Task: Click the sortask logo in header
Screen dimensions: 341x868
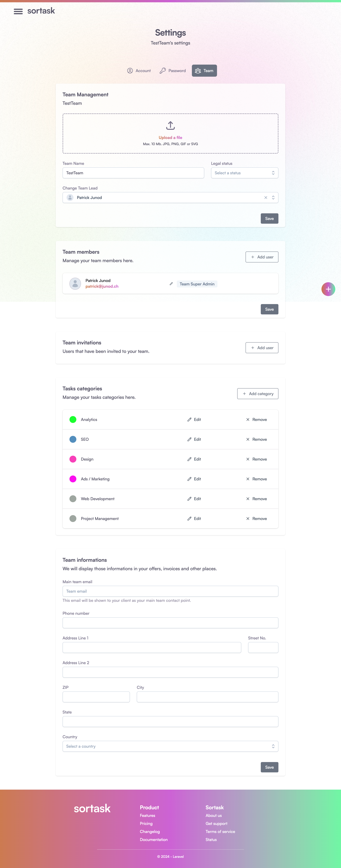Action: tap(41, 11)
